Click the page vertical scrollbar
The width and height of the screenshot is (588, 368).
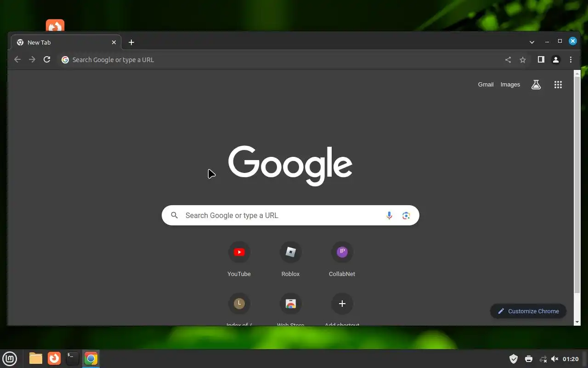577,184
